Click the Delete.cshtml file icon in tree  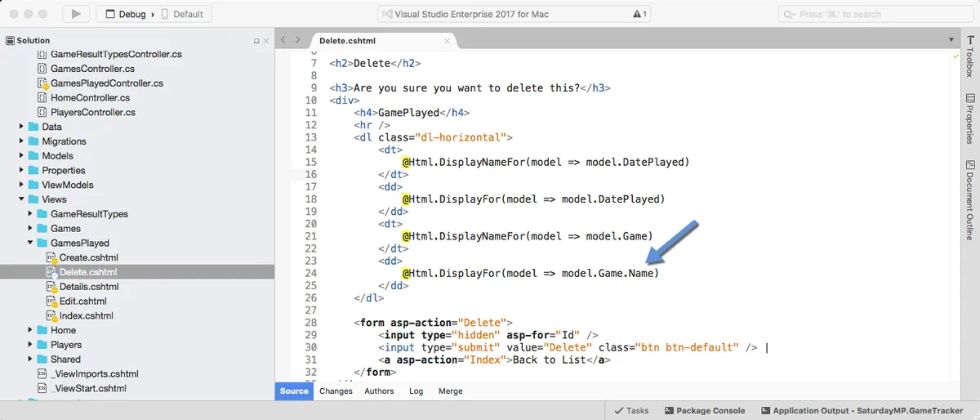[x=51, y=273]
